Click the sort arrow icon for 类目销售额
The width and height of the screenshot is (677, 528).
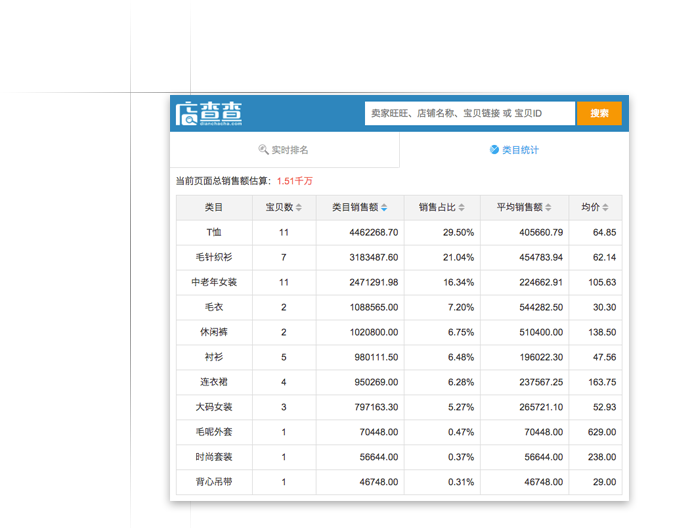pos(384,208)
